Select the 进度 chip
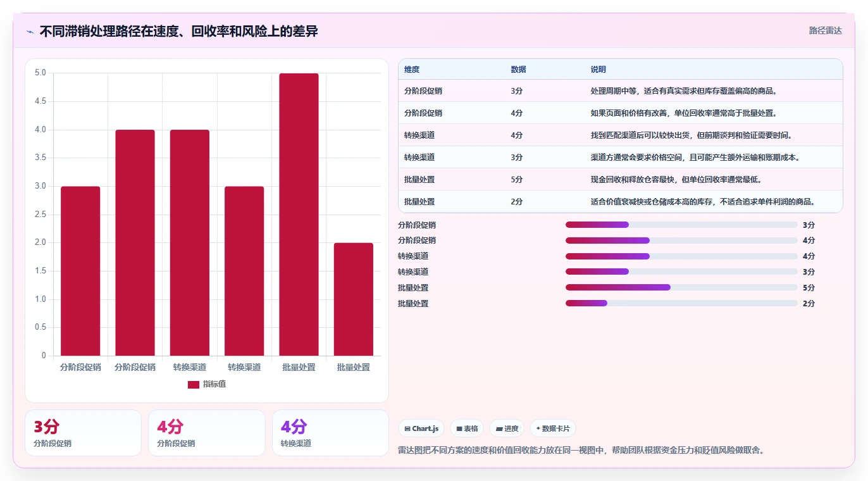 point(507,428)
